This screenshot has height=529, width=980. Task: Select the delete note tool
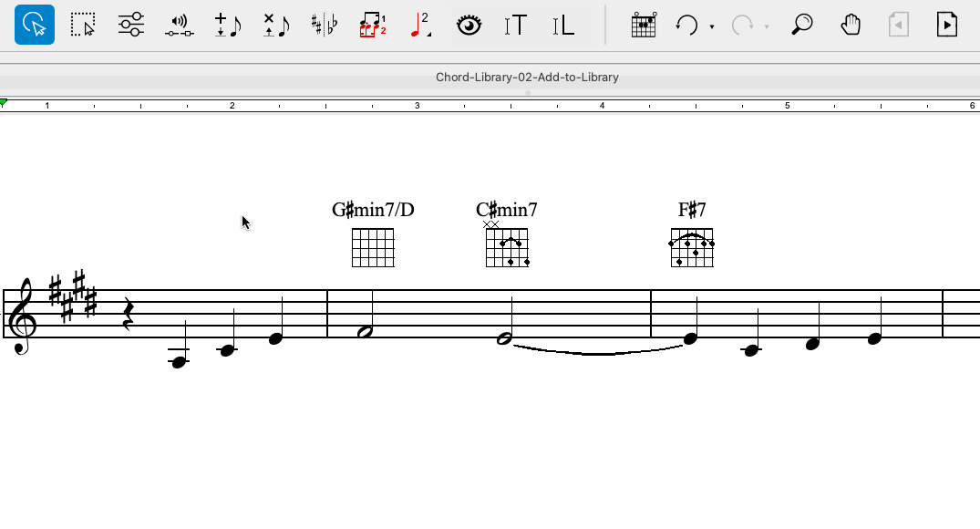pyautogui.click(x=275, y=25)
